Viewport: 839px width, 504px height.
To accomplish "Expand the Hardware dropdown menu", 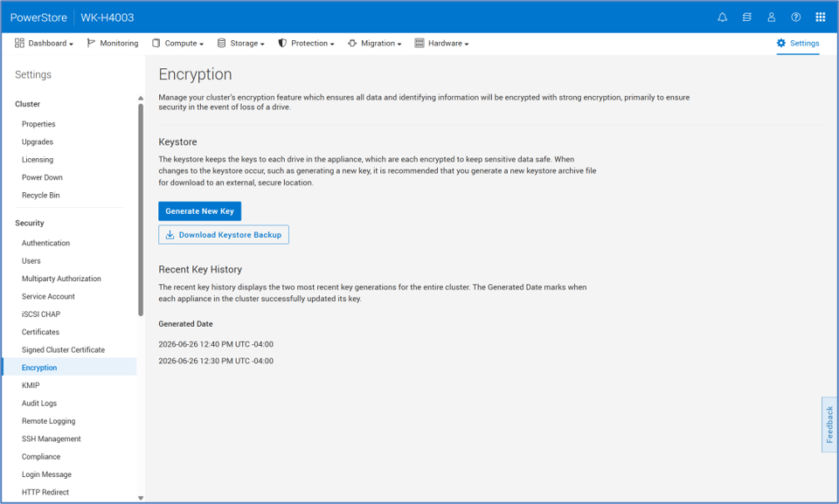I will coord(467,44).
